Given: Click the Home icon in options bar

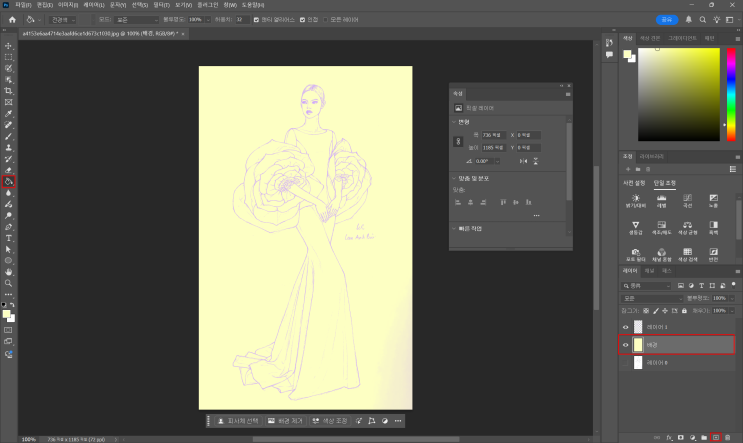Looking at the screenshot, I should (12, 19).
